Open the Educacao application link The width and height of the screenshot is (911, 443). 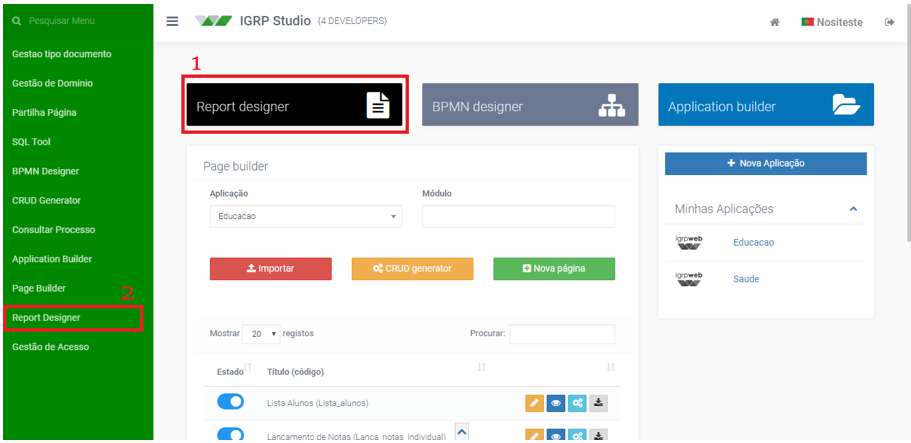(754, 243)
